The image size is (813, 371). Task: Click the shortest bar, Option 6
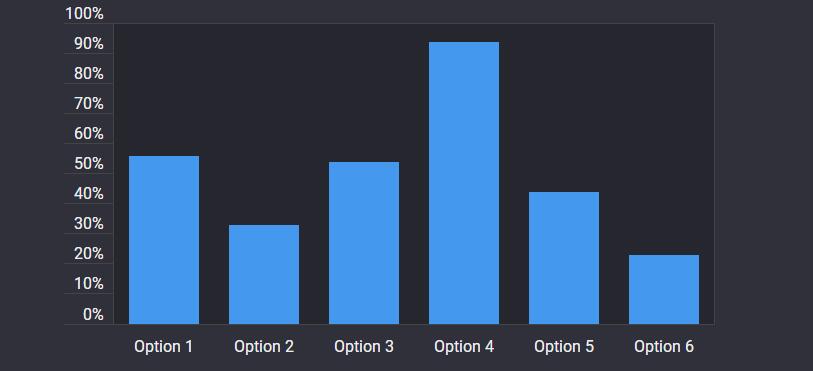point(664,290)
